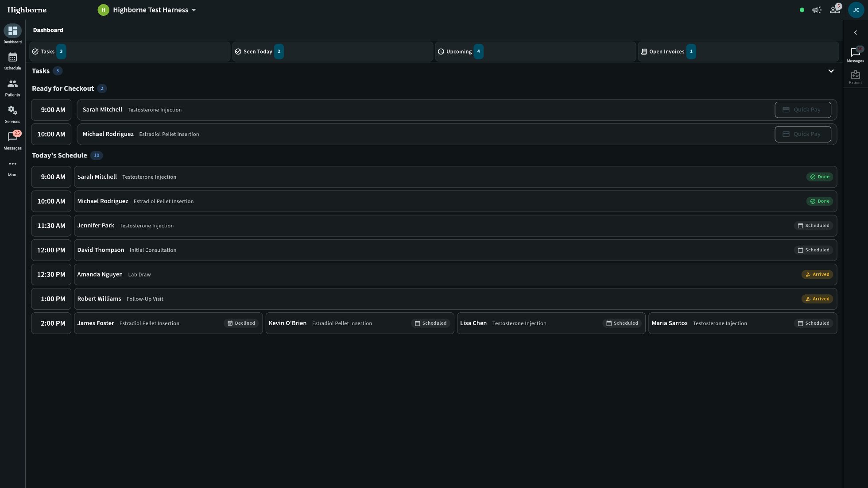This screenshot has height=488, width=868.
Task: Click the 12:00 PM time slot
Action: (x=51, y=250)
